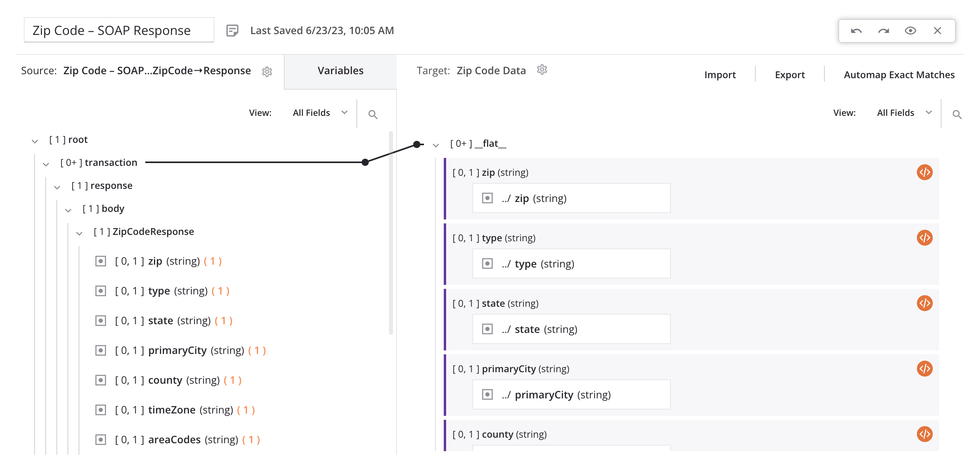The image size is (980, 471).
Task: Click source pane search magnifier icon
Action: (x=373, y=115)
